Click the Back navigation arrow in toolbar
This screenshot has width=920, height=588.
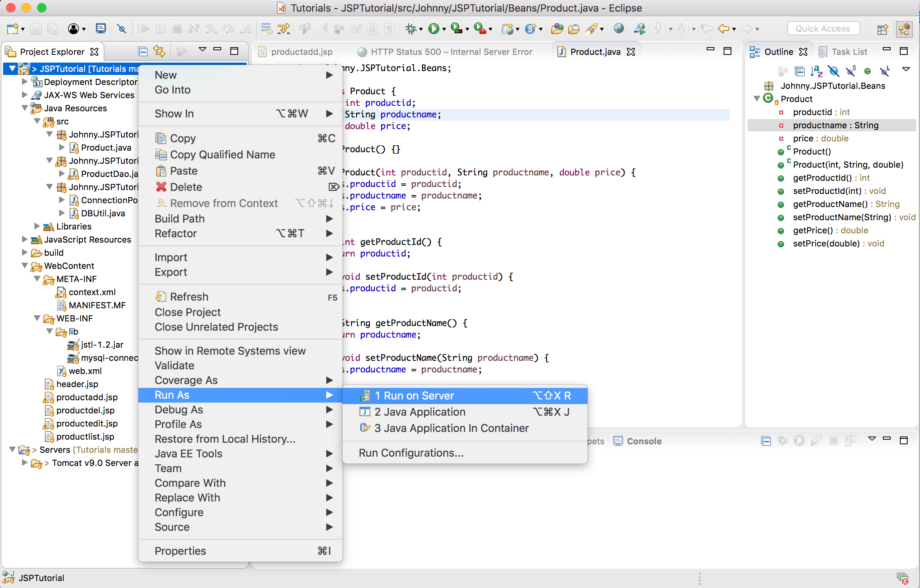click(x=723, y=29)
